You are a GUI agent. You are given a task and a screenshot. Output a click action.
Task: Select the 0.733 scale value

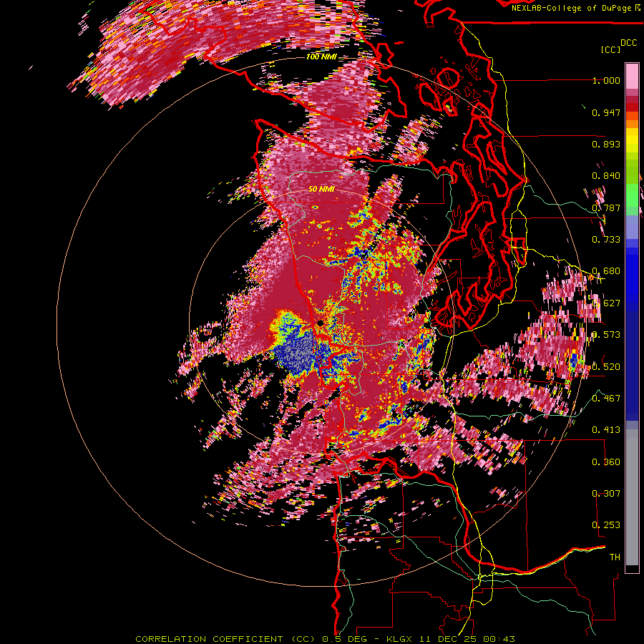point(606,240)
